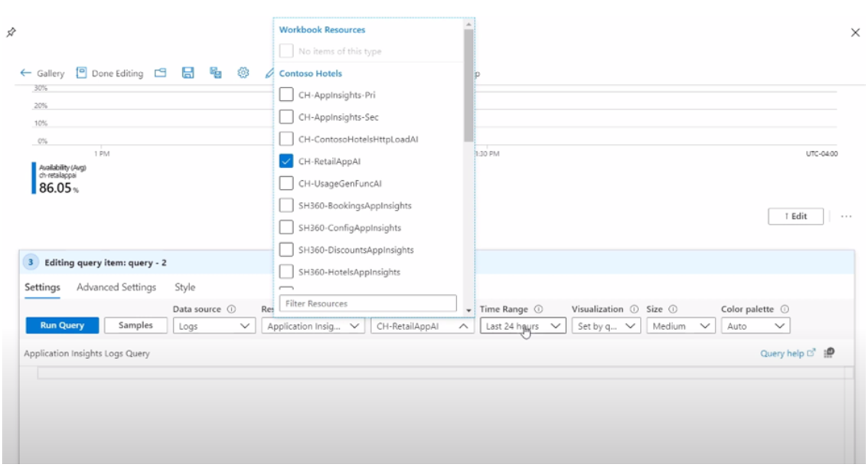Click the query feedback icon beside Query help
The width and height of the screenshot is (868, 468).
coord(829,353)
